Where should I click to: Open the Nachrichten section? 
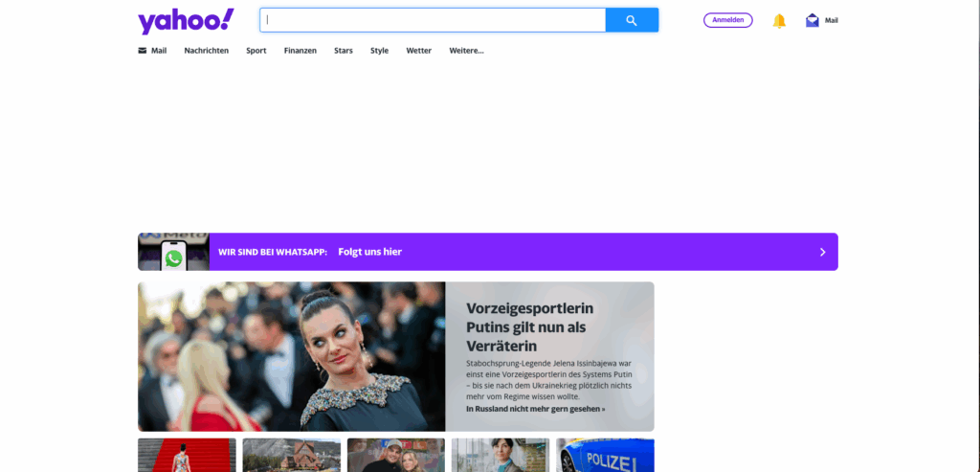[207, 51]
